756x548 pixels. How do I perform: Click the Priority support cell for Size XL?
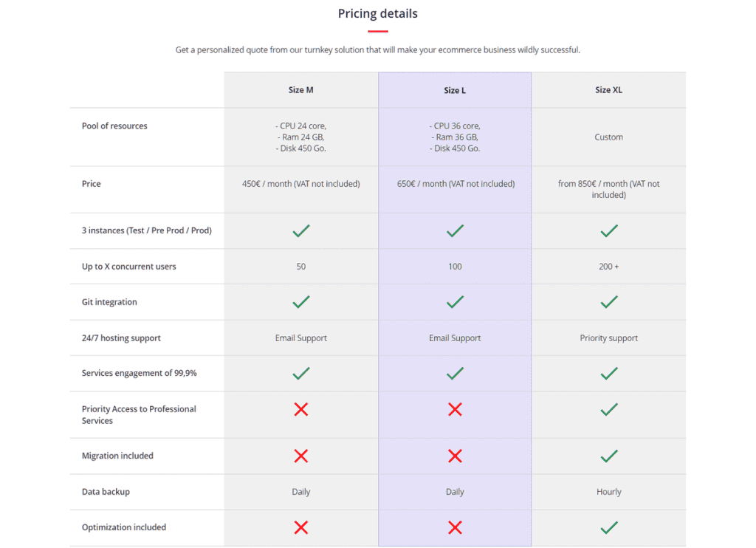(608, 338)
